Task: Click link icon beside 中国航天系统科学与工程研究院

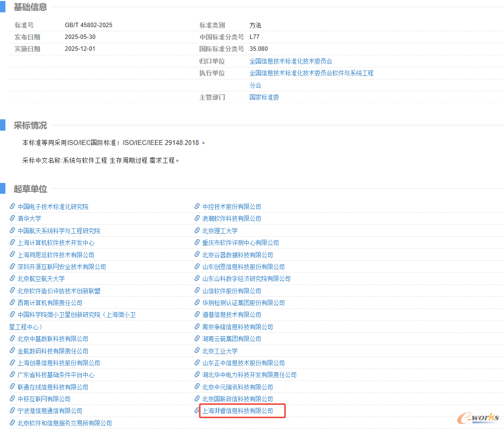Action: [12, 230]
